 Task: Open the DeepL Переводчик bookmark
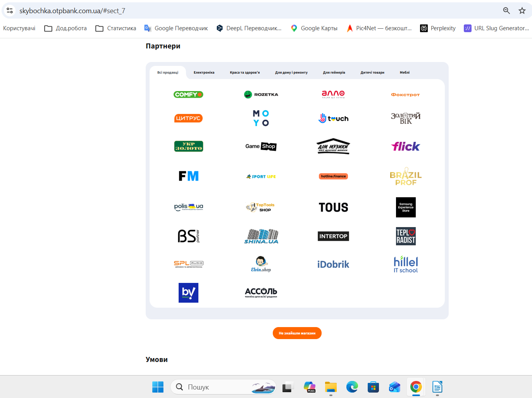[x=249, y=28]
